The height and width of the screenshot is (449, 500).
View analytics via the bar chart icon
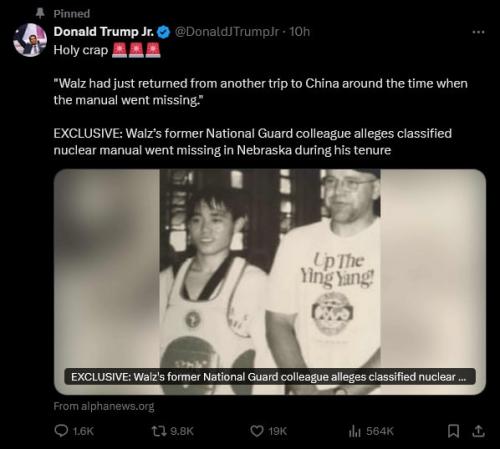click(x=355, y=431)
